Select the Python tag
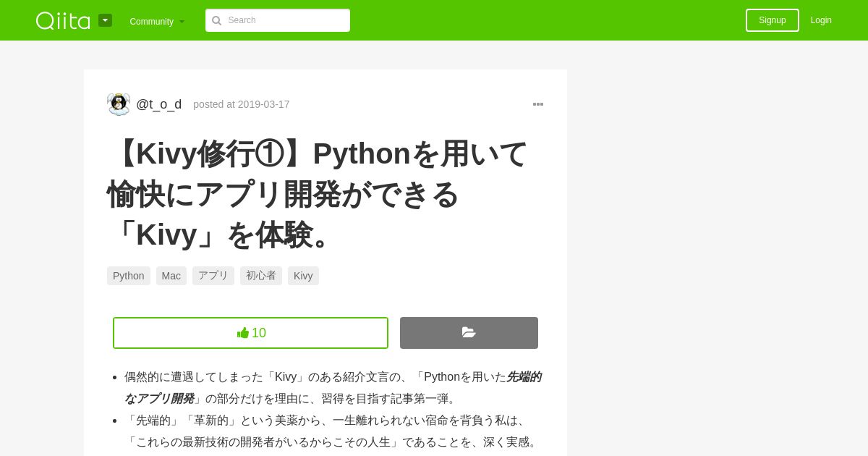The width and height of the screenshot is (868, 456). pos(129,276)
